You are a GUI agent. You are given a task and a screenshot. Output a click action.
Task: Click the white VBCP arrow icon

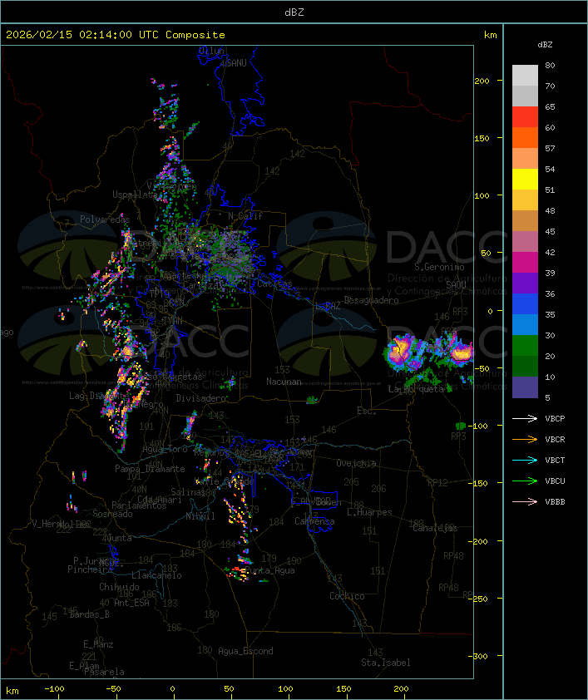525,418
